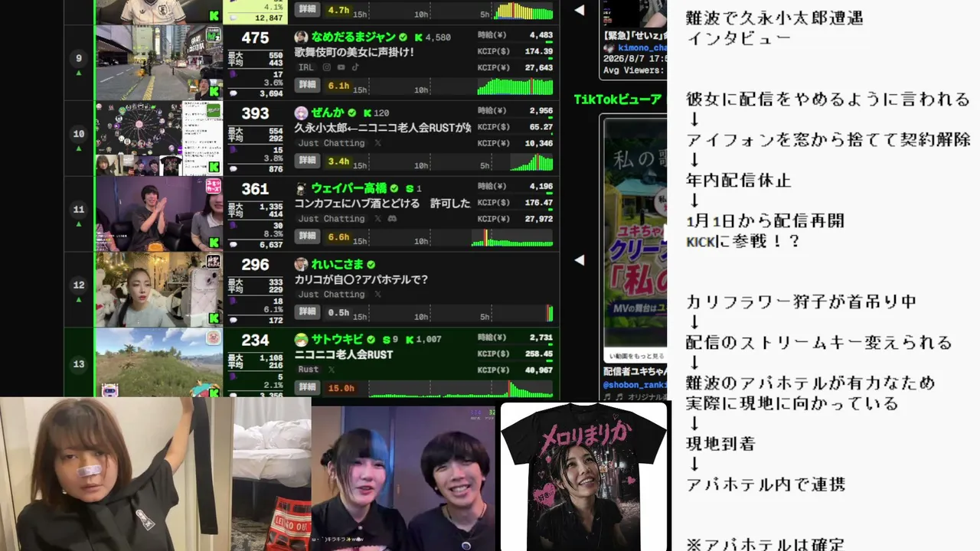The image size is (980, 551).
Task: Open the rank 10 stream thumbnail
Action: click(x=158, y=139)
